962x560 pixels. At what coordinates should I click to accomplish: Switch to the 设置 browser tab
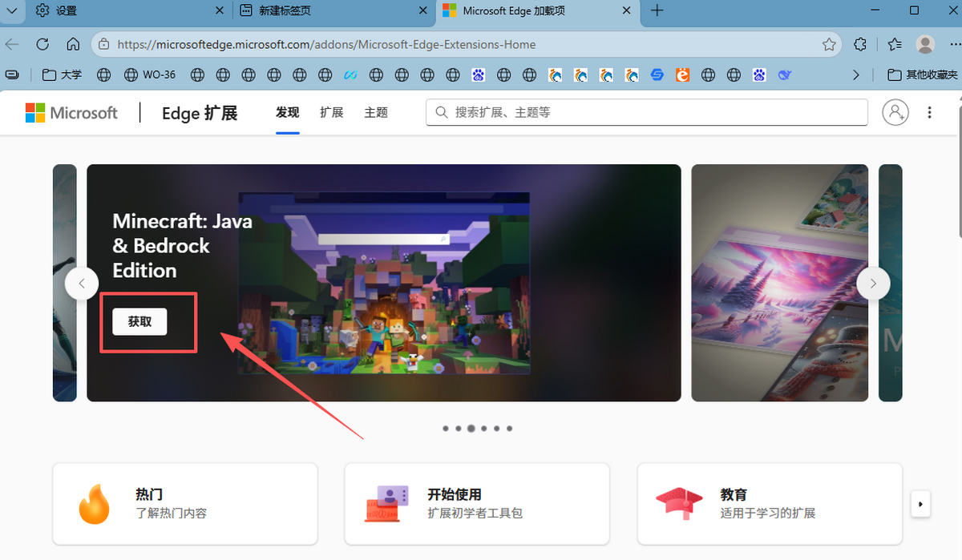(x=128, y=10)
